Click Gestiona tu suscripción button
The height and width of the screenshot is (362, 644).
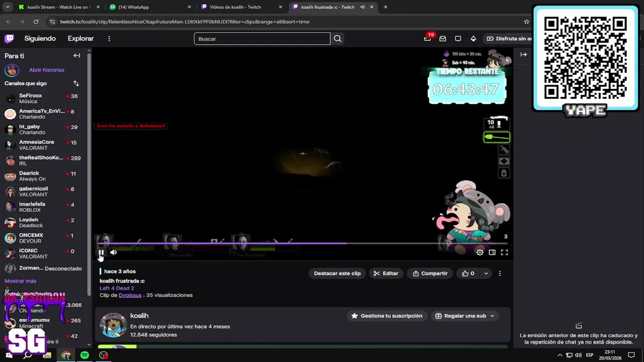point(386,316)
